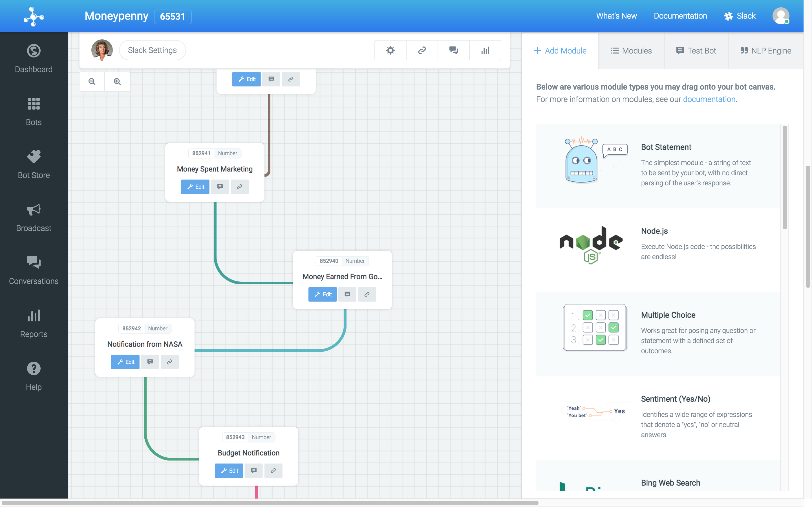Edit the Notification from NASA module
Viewport: 812px width, 507px height.
[125, 362]
